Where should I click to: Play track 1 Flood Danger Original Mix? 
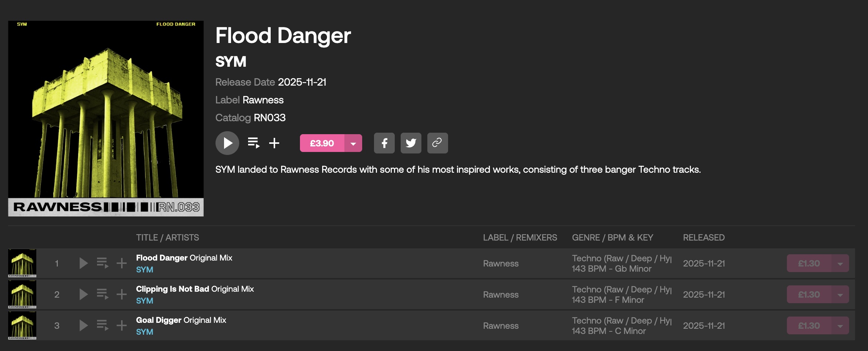(84, 264)
